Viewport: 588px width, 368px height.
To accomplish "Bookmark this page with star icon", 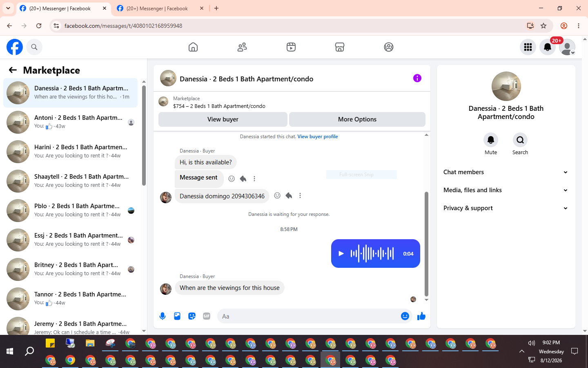I will (x=543, y=26).
